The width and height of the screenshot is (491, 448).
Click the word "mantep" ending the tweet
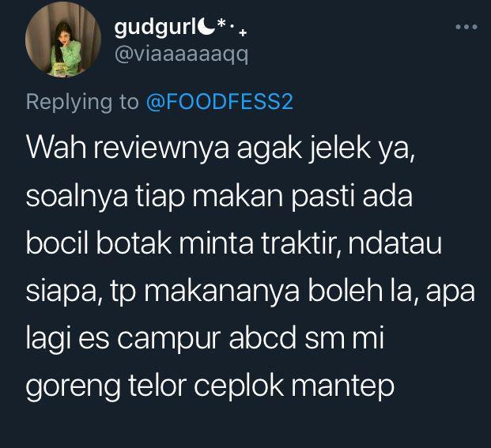click(342, 387)
